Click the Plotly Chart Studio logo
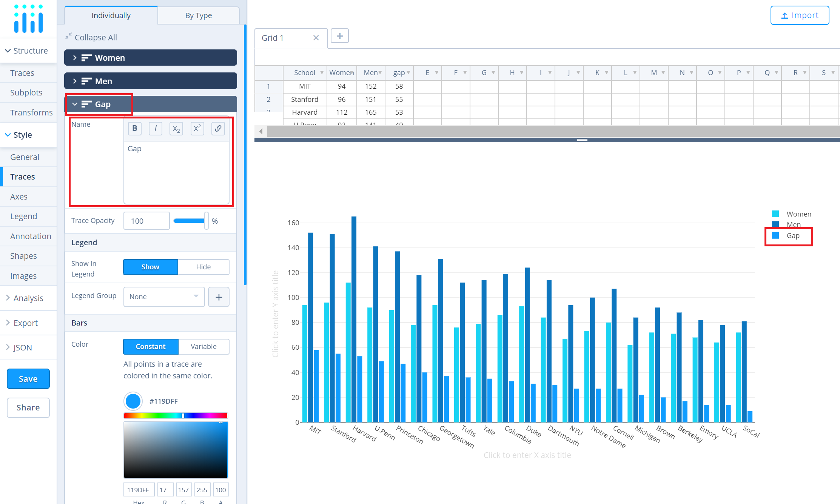 pyautogui.click(x=28, y=18)
